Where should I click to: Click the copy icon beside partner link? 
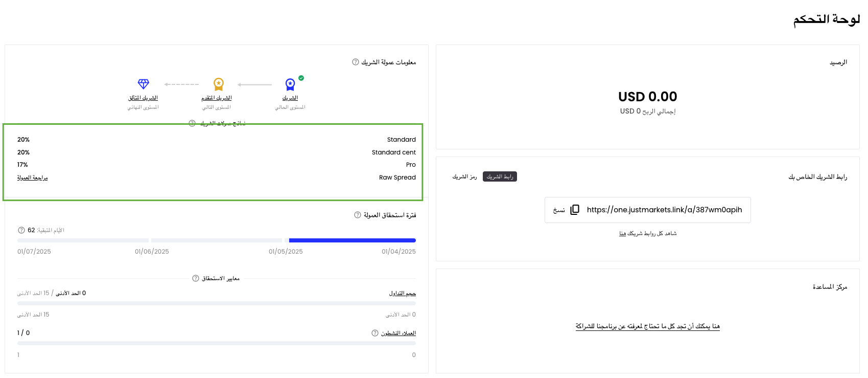pyautogui.click(x=575, y=210)
